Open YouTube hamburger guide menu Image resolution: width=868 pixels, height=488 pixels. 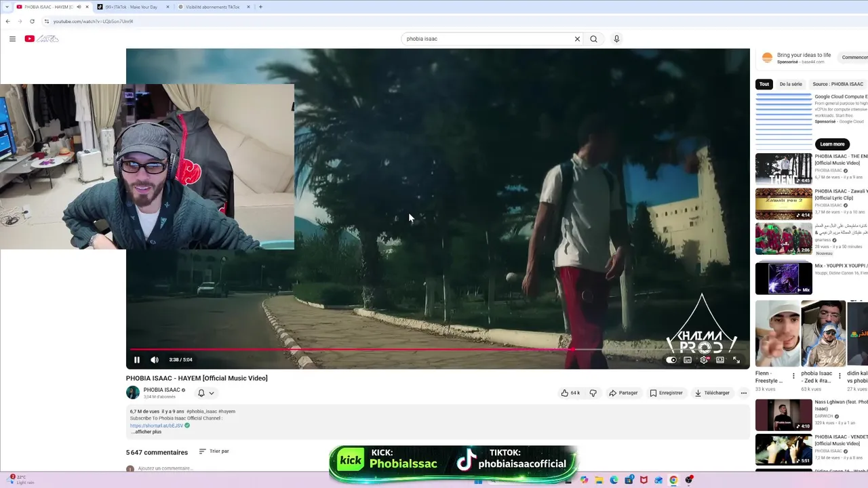click(12, 39)
